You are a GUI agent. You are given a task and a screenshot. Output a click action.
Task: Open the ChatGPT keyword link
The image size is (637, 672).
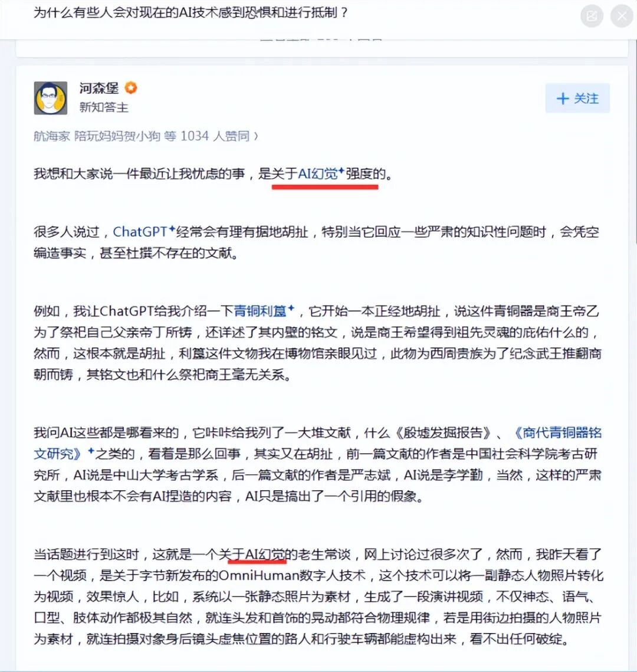[x=140, y=232]
